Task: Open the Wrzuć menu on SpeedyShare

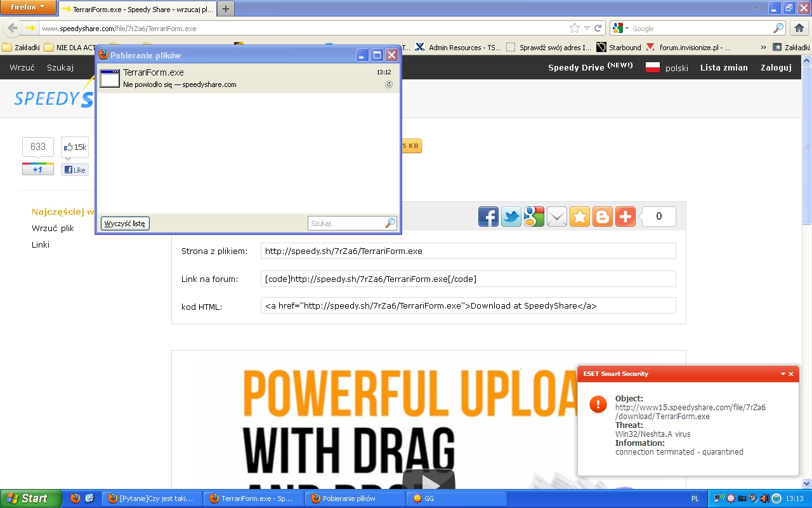Action: click(x=22, y=67)
